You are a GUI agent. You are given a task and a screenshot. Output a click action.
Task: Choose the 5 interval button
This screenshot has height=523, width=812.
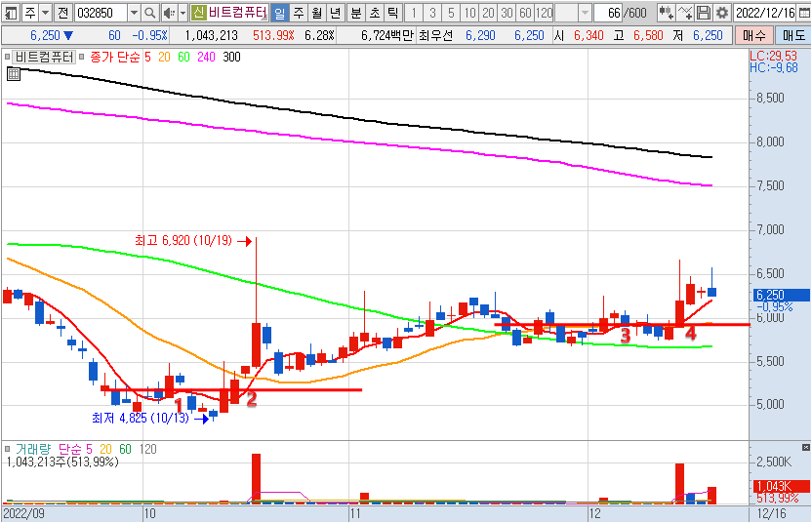(451, 13)
